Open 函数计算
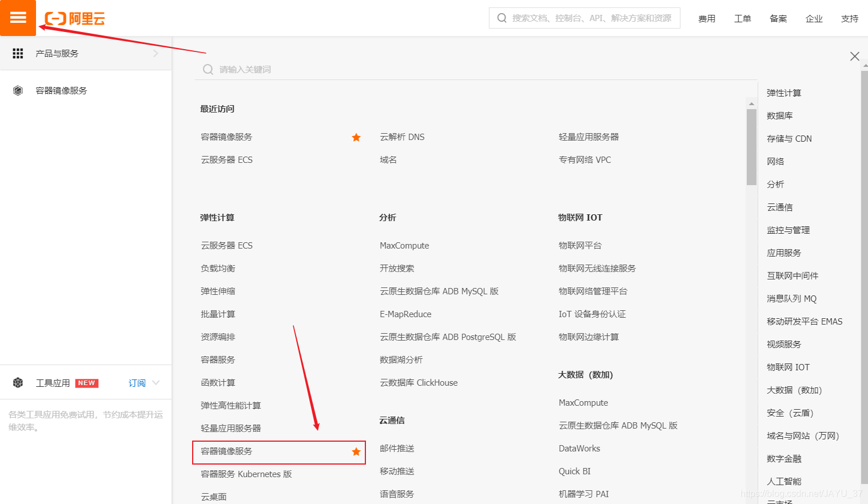 coord(218,383)
